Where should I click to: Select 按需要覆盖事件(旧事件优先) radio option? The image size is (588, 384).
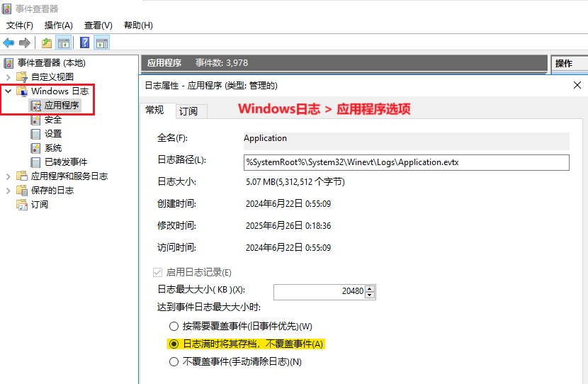[174, 326]
